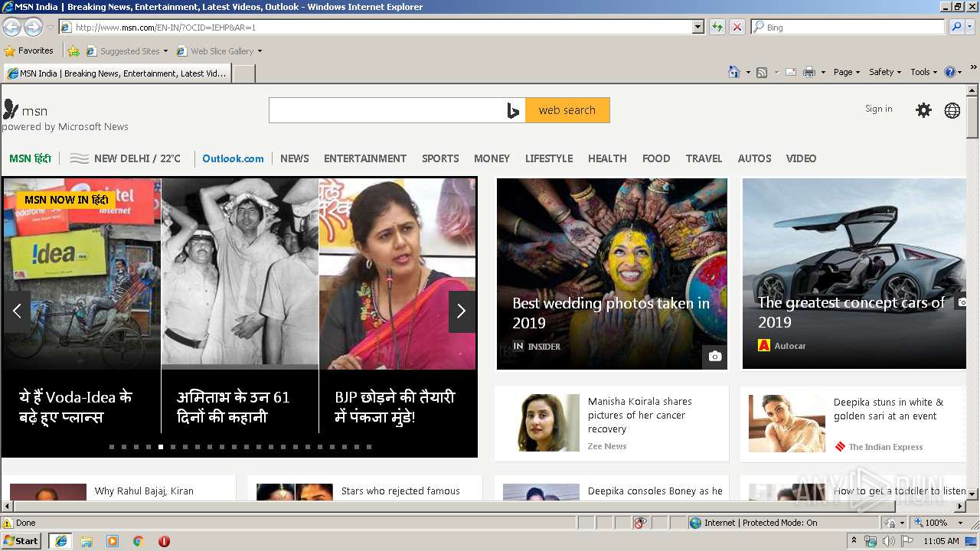Viewport: 980px width, 551px height.
Task: Open zoom level 100% dropdown
Action: [960, 523]
